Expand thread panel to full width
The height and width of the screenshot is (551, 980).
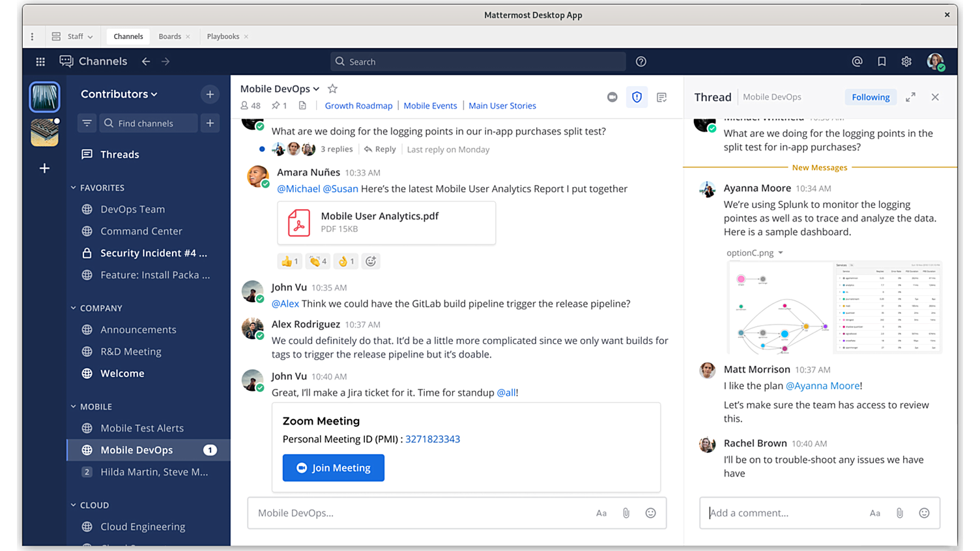click(x=910, y=97)
